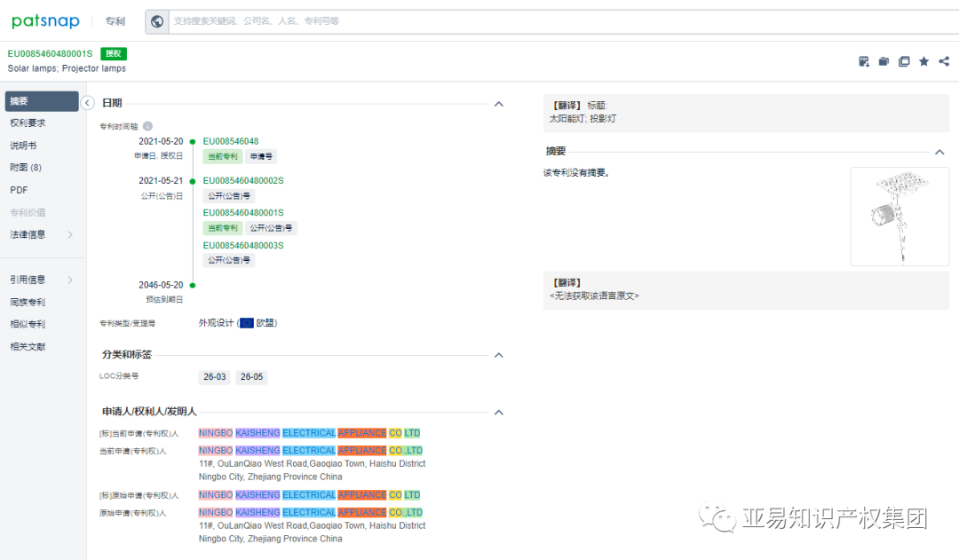This screenshot has height=560, width=959.
Task: Click the translated title 太阳能灯; 投影灯
Action: click(583, 119)
